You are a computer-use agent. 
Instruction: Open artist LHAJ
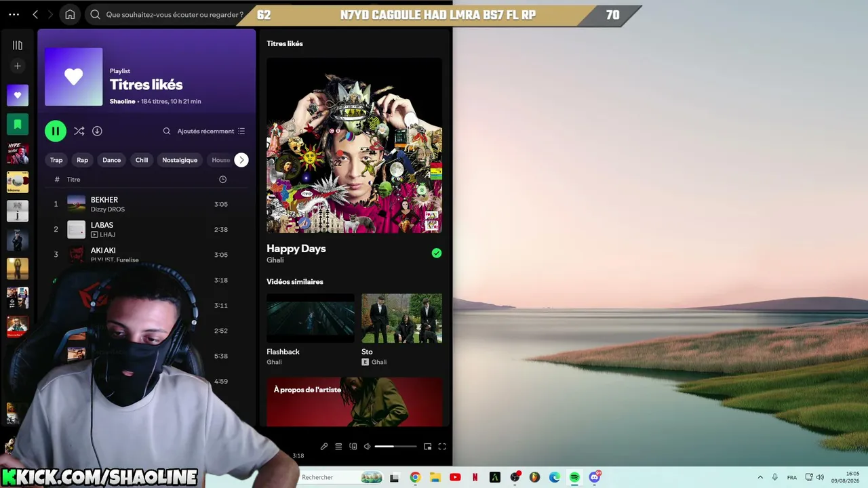click(107, 235)
